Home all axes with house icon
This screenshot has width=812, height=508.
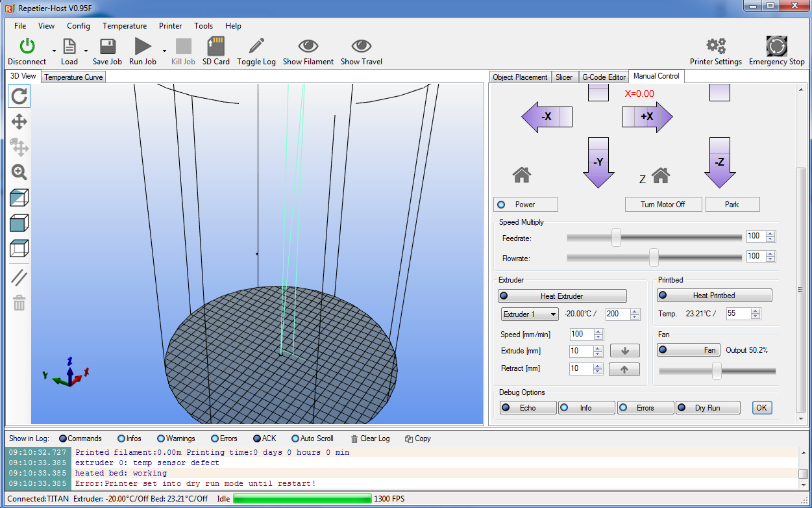(522, 175)
